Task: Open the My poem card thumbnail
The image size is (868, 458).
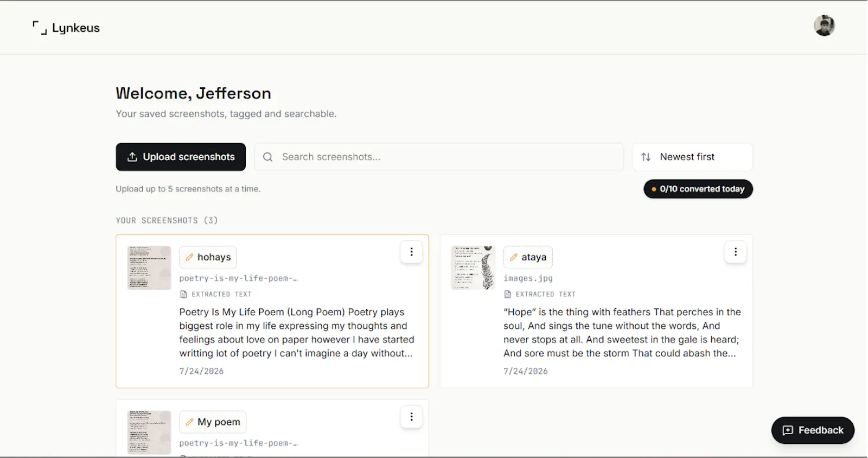Action: click(149, 432)
